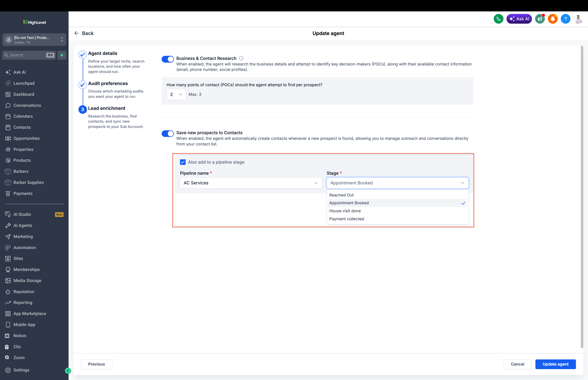
Task: Uncheck Also add to a pipeline stage
Action: click(x=183, y=162)
